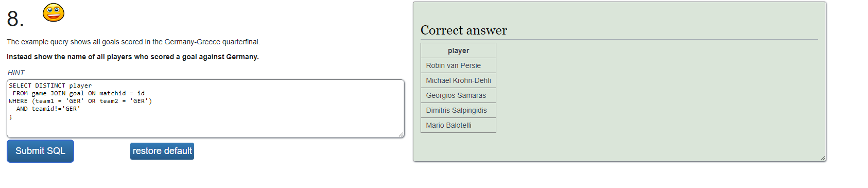The width and height of the screenshot is (868, 188).
Task: Click the Germany-Greece quarterfinal description text
Action: [x=133, y=42]
